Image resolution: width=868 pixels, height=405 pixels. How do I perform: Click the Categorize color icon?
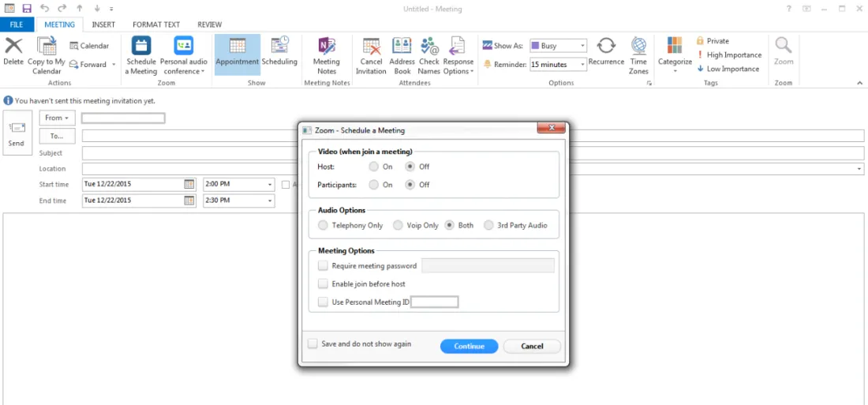(x=675, y=46)
